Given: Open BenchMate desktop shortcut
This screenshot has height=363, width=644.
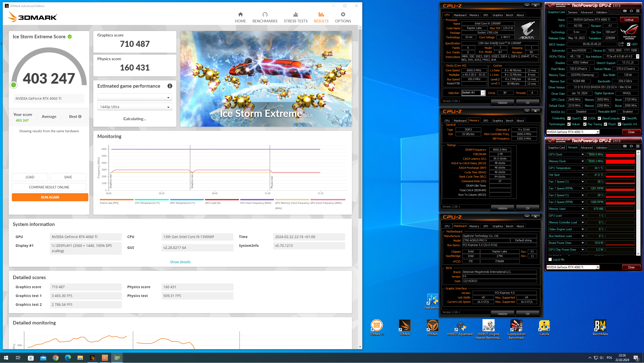Looking at the screenshot, I should coord(600,327).
